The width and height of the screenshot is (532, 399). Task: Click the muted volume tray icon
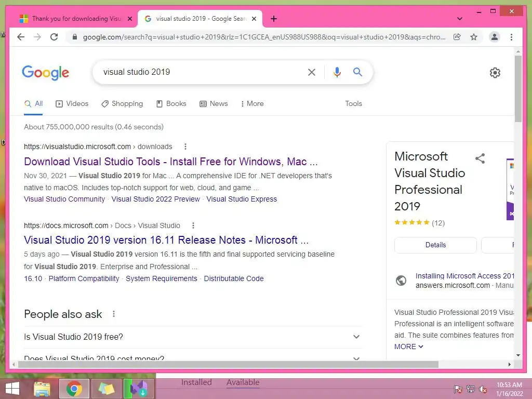click(483, 389)
